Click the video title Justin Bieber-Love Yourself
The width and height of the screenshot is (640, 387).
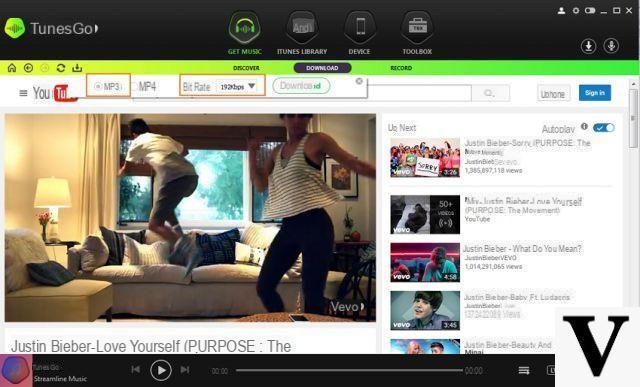151,346
